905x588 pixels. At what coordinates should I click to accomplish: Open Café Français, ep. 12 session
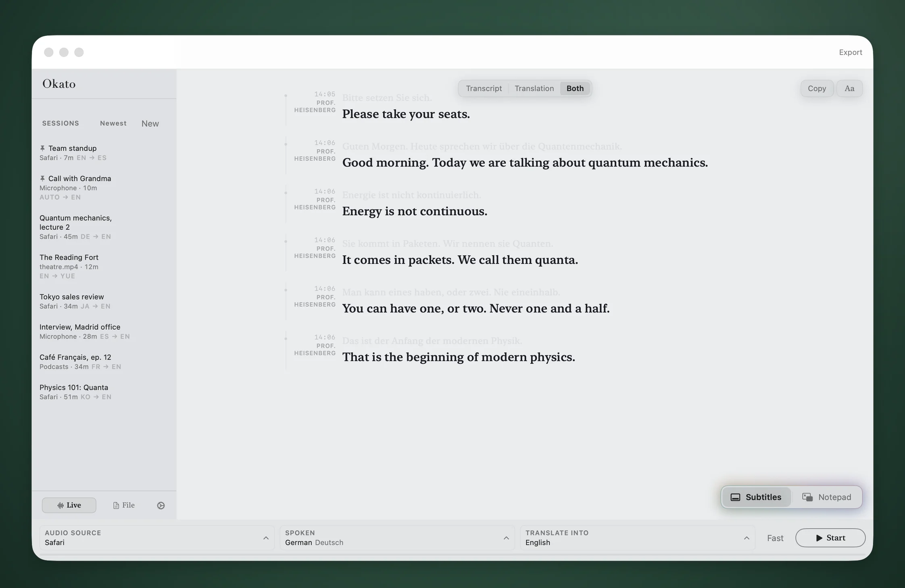pyautogui.click(x=104, y=362)
